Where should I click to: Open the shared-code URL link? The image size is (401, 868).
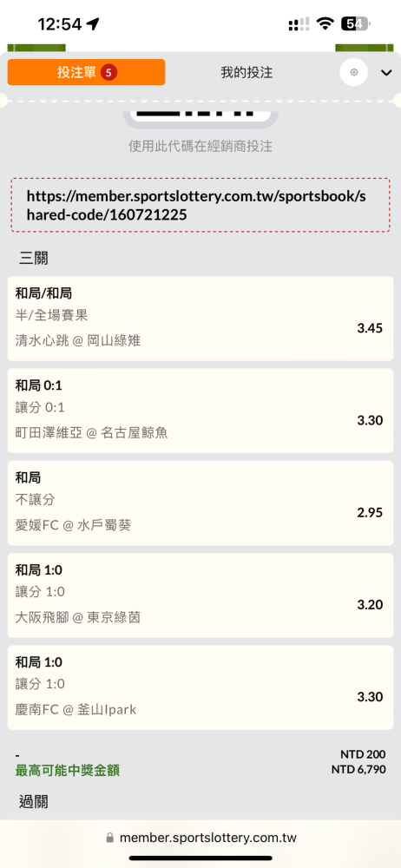coord(200,205)
